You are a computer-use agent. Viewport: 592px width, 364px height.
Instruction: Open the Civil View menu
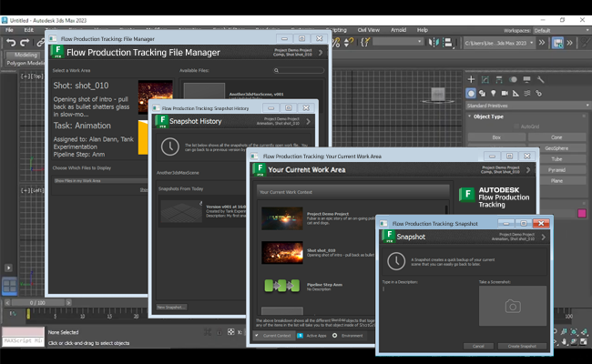[x=369, y=30]
